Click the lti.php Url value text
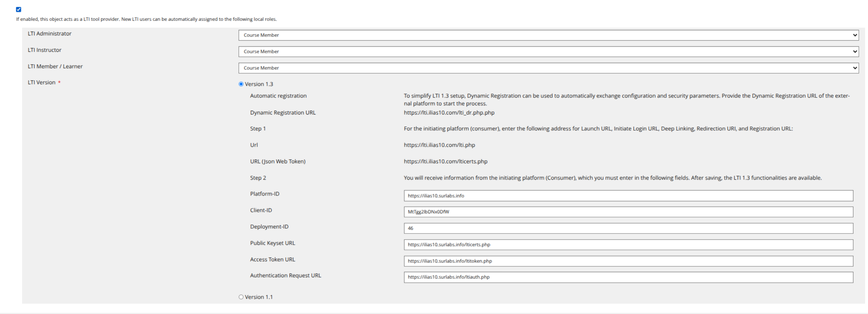 point(439,145)
